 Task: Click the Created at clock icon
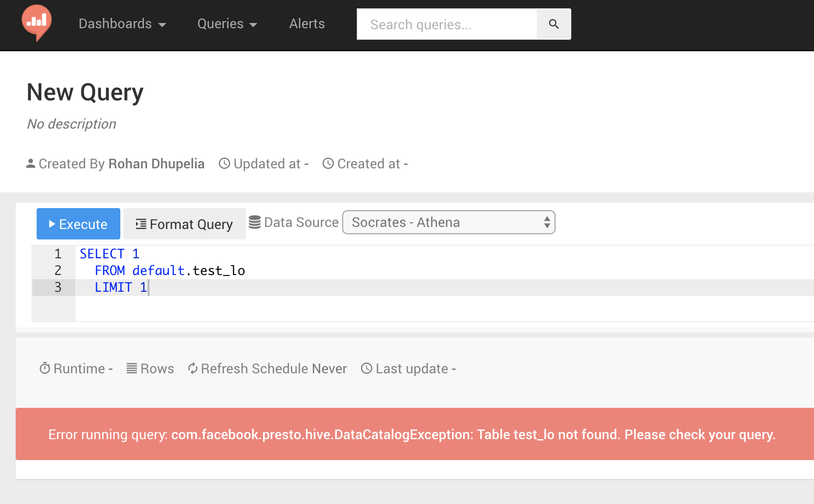click(328, 164)
